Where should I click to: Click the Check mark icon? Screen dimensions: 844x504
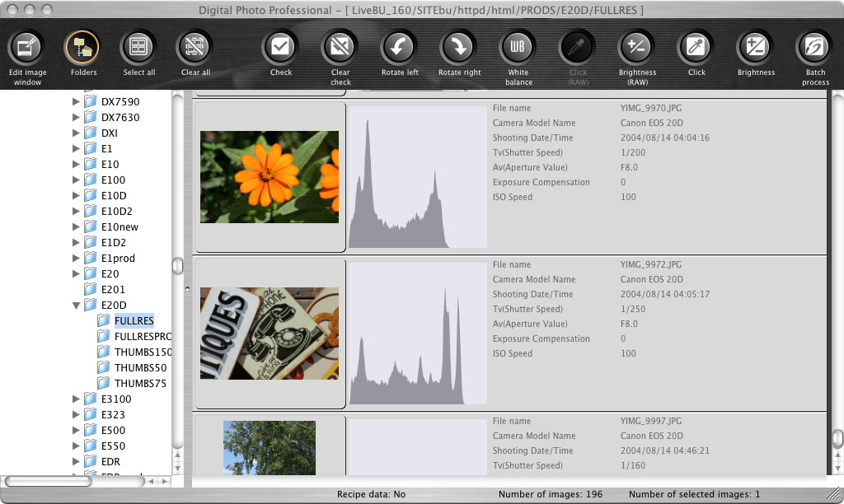tap(281, 48)
